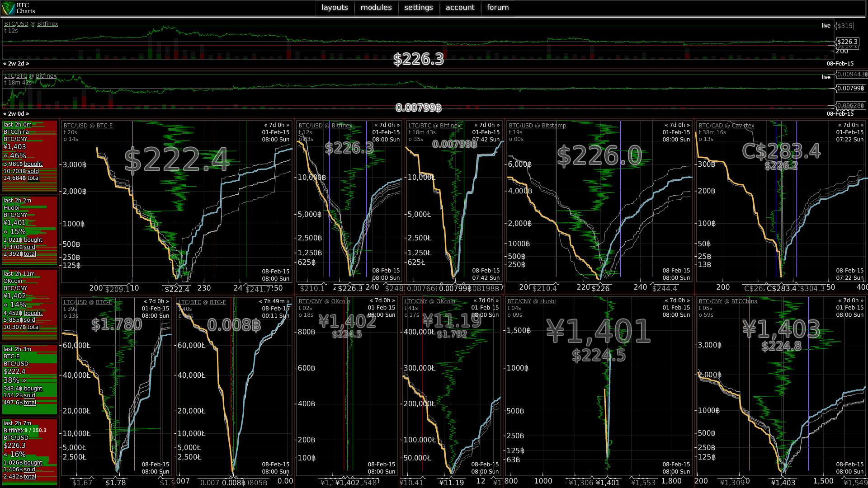Click '2,432฿ total' in Bitfinex sidebar panel

[x=20, y=477]
